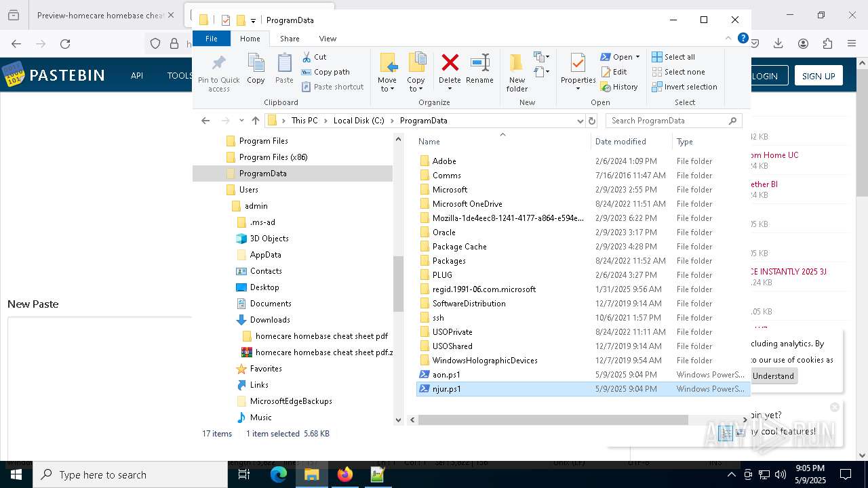This screenshot has width=868, height=488.
Task: Select Program Files (x86) in the tree
Action: pyautogui.click(x=273, y=157)
